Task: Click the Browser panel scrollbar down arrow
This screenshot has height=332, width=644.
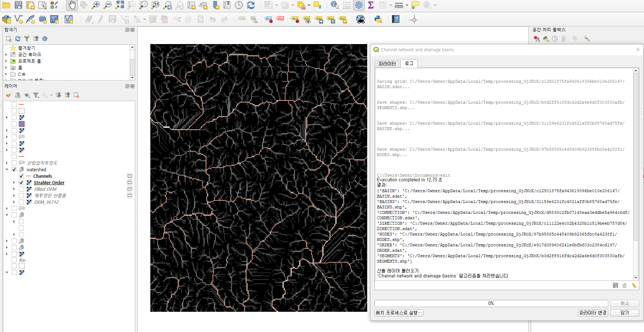Action: (132, 78)
